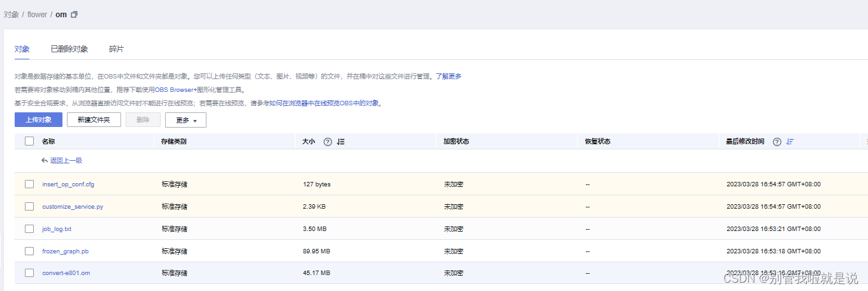Click 标准存储 cell in job_log.txt row

175,228
